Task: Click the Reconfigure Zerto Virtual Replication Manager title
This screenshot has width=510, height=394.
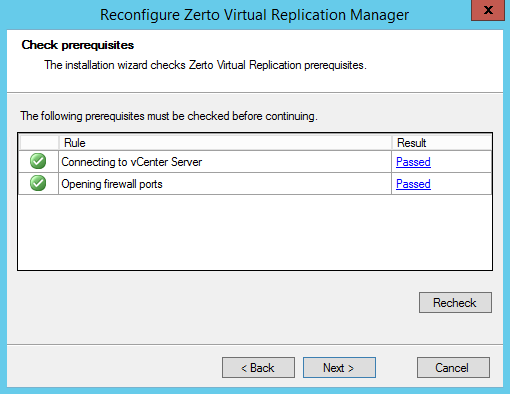Action: (x=254, y=15)
